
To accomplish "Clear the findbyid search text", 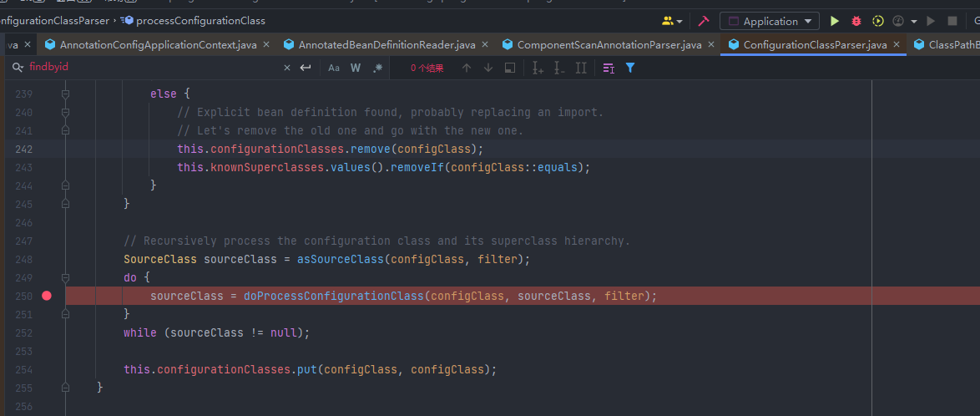I will pyautogui.click(x=287, y=68).
